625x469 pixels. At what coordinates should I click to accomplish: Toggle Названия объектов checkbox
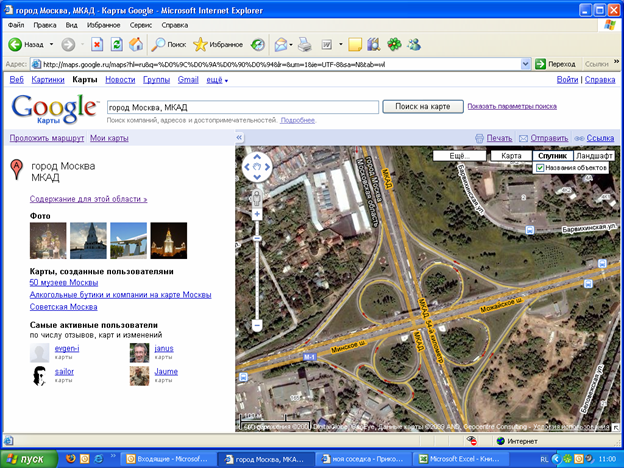click(540, 168)
